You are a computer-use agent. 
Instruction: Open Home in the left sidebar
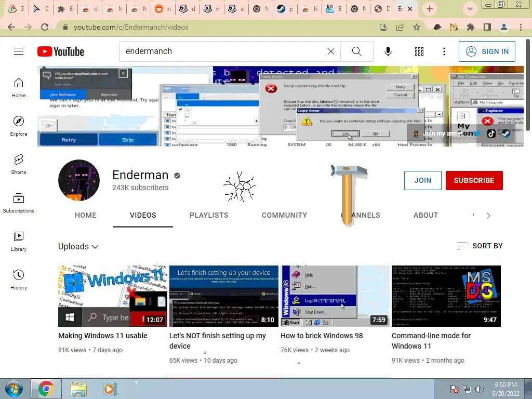click(19, 88)
